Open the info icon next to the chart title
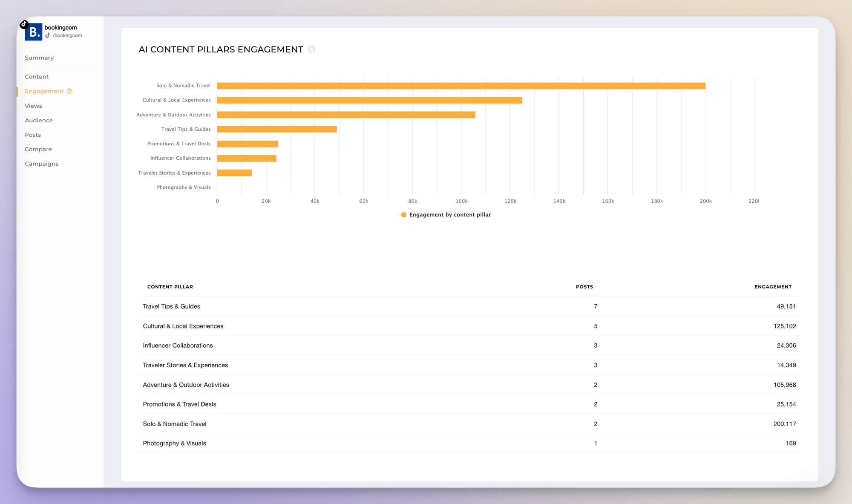Image resolution: width=852 pixels, height=504 pixels. [312, 49]
